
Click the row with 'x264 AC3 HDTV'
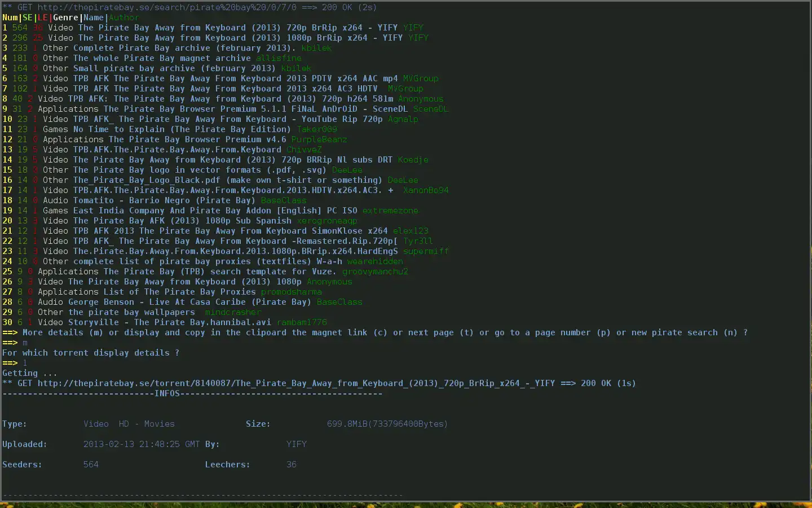(x=213, y=89)
